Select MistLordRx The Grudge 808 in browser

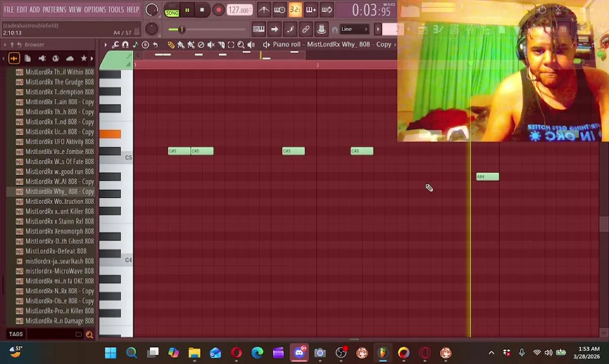(x=60, y=82)
